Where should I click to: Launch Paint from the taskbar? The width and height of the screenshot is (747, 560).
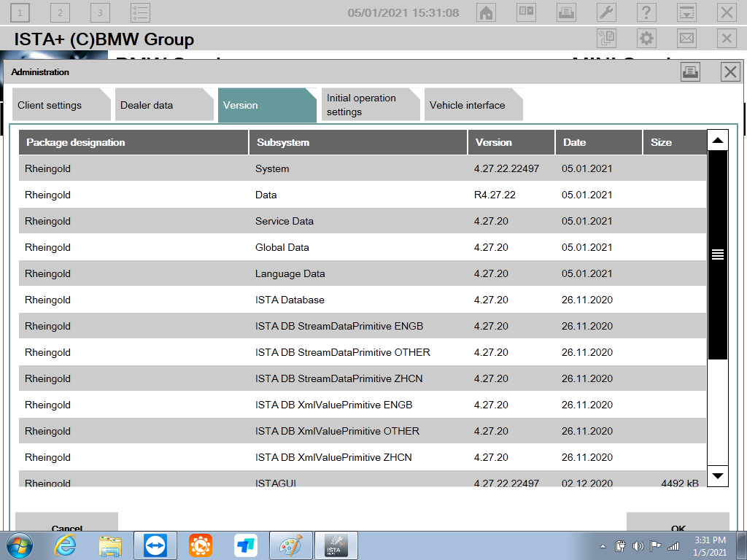point(290,545)
